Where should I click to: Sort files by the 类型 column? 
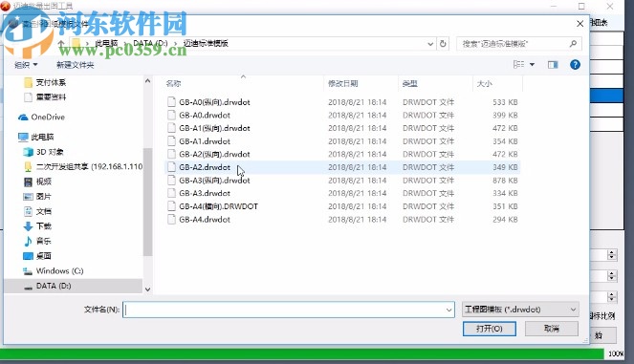(409, 84)
